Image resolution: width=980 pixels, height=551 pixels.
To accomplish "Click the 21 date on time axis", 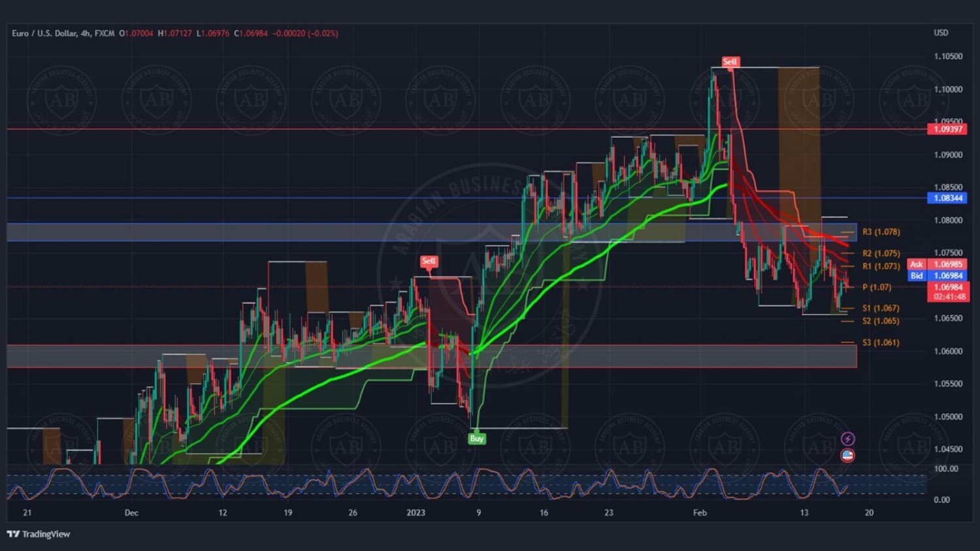I will point(27,512).
